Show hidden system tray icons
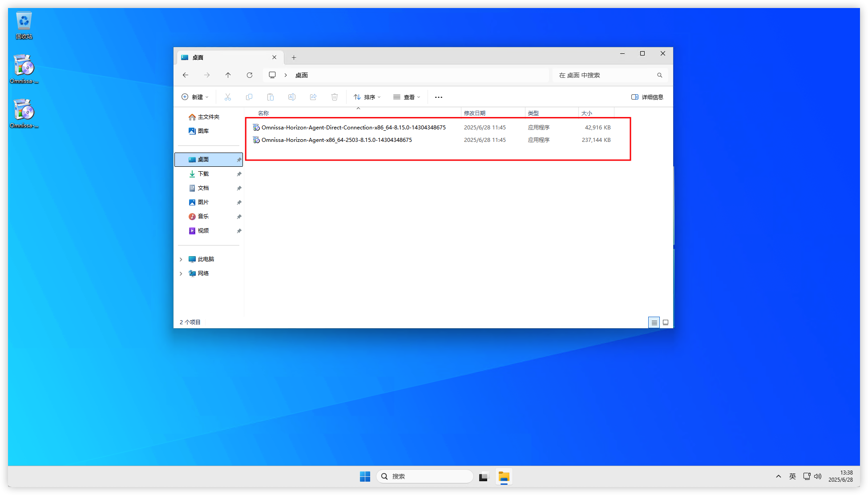The image size is (868, 495). click(779, 476)
